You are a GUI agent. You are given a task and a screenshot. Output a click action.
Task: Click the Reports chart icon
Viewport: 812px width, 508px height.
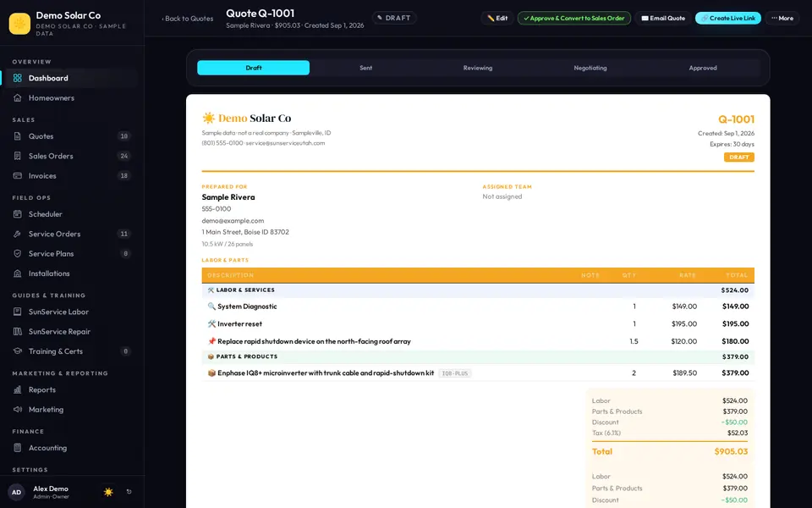18,389
